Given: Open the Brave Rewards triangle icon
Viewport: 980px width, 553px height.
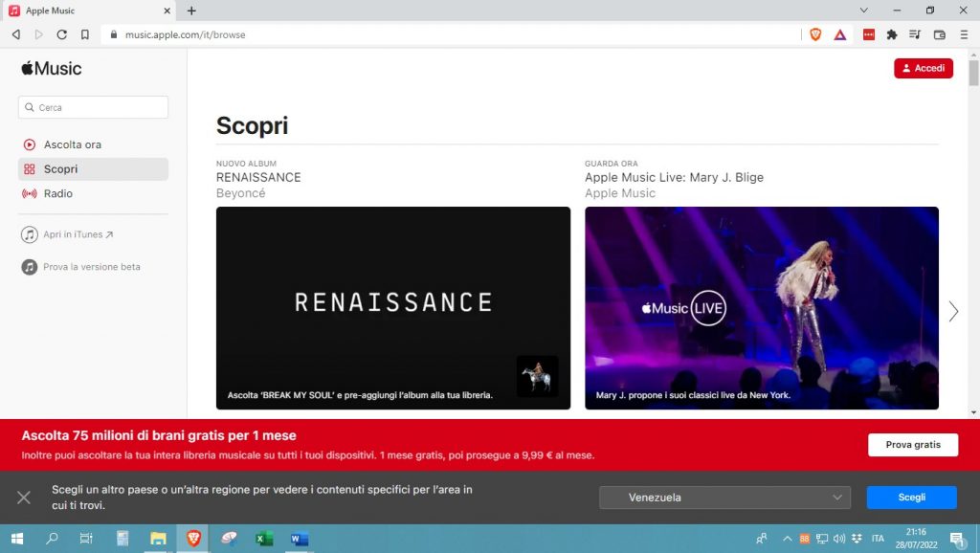Looking at the screenshot, I should coord(839,34).
